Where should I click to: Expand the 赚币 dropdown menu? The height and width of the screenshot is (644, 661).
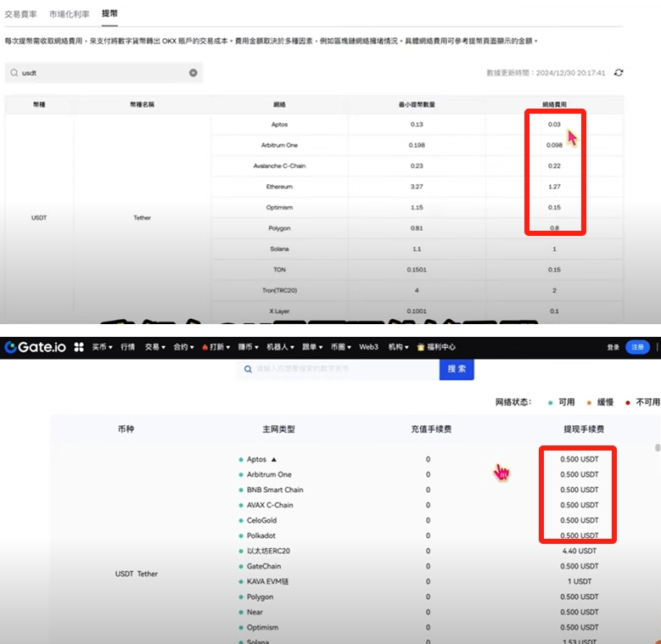[x=249, y=347]
